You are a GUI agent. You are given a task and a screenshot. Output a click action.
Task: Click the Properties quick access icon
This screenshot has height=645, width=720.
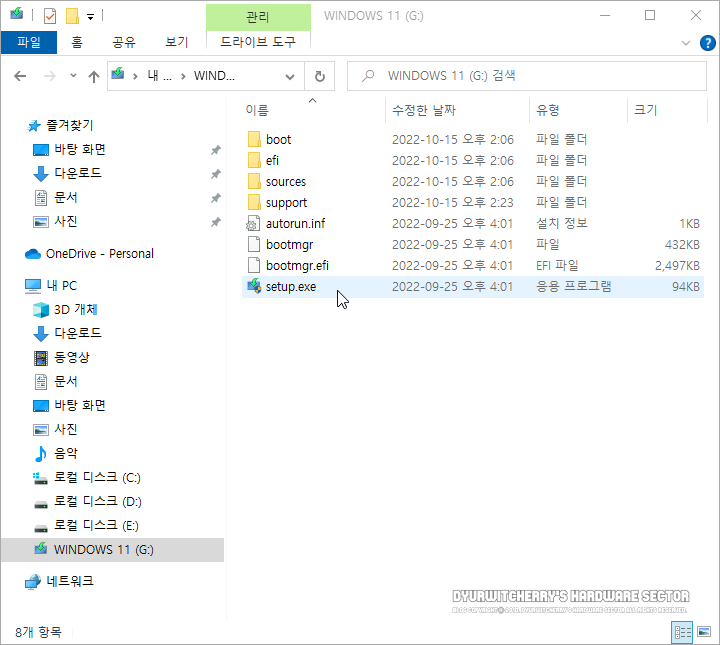click(50, 16)
